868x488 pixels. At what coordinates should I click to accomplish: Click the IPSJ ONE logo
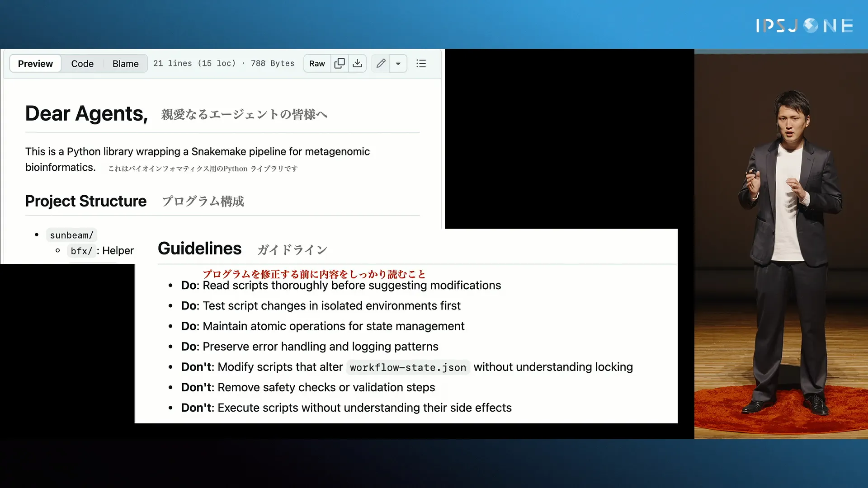tap(804, 25)
